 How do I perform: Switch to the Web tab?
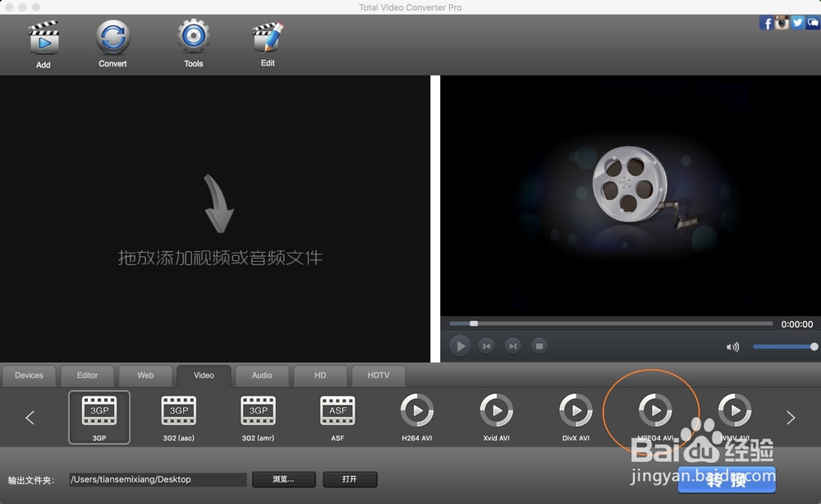tap(145, 375)
